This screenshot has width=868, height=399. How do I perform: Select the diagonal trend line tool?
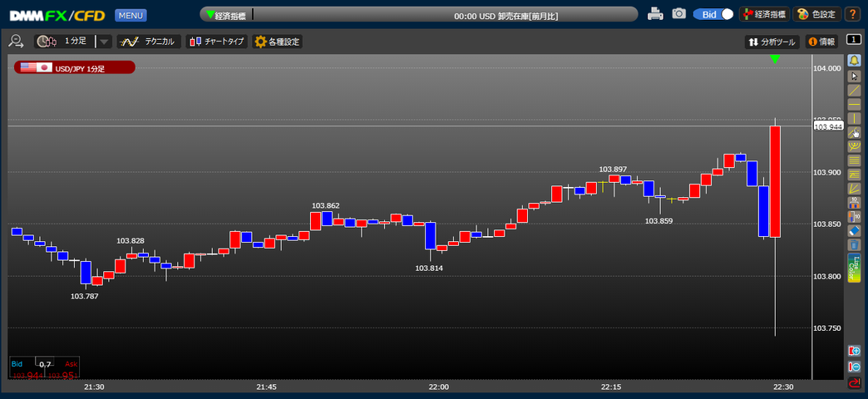click(x=854, y=90)
